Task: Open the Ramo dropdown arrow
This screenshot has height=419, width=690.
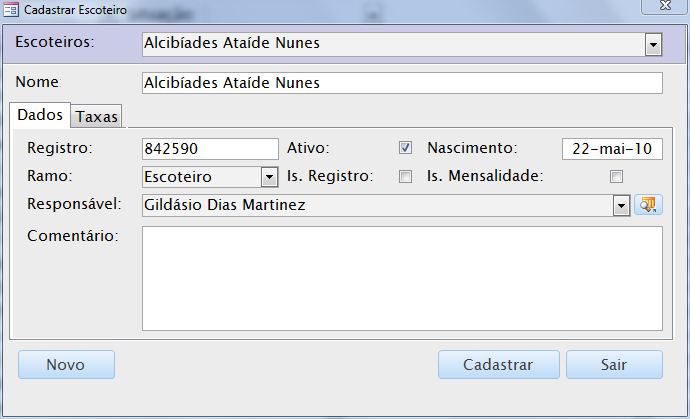Action: point(269,177)
